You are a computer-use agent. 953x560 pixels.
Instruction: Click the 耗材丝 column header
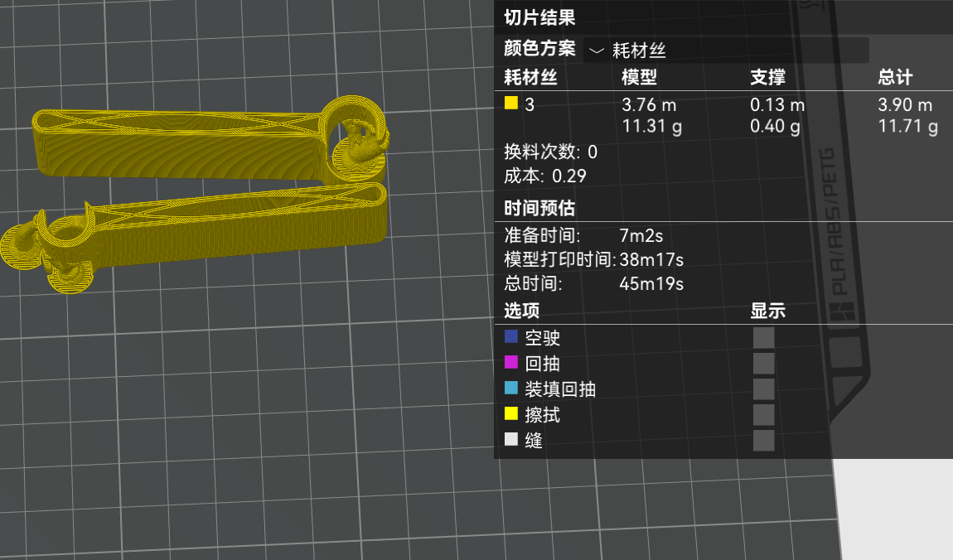pos(530,77)
